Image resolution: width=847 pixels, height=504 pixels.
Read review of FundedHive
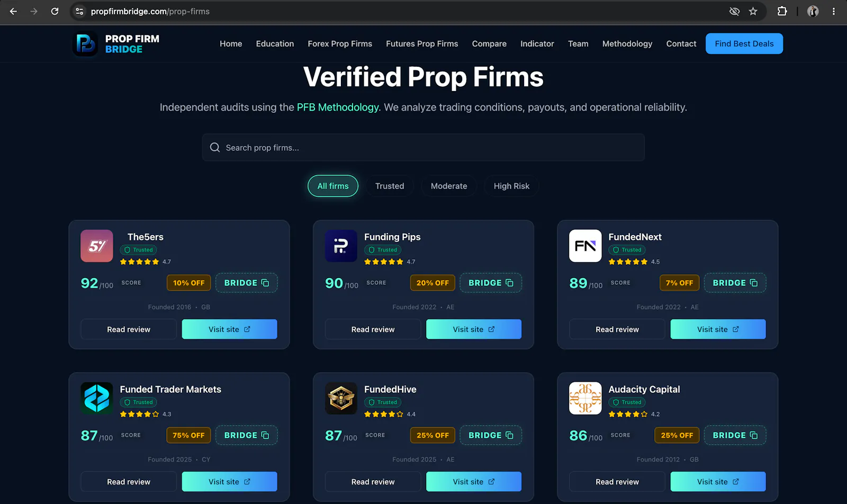(x=373, y=482)
